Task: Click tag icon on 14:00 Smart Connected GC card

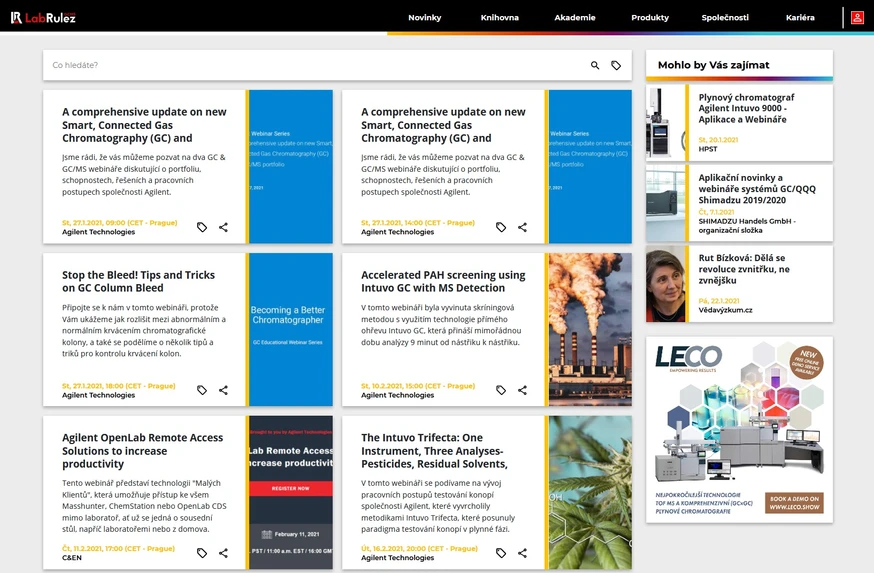Action: [x=501, y=227]
